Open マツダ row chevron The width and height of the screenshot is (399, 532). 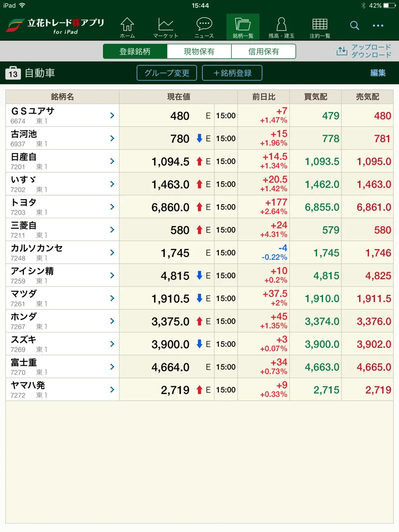click(112, 298)
